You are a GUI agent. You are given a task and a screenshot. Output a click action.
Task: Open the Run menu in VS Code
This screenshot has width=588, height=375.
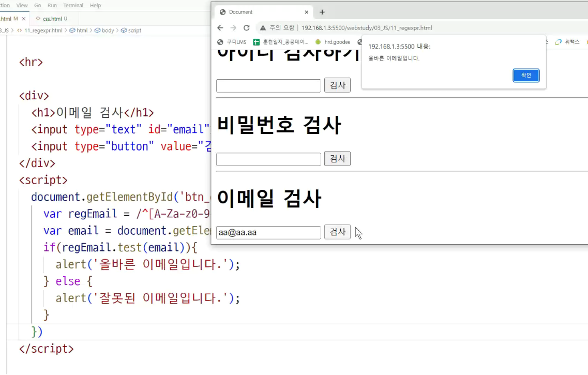(52, 5)
